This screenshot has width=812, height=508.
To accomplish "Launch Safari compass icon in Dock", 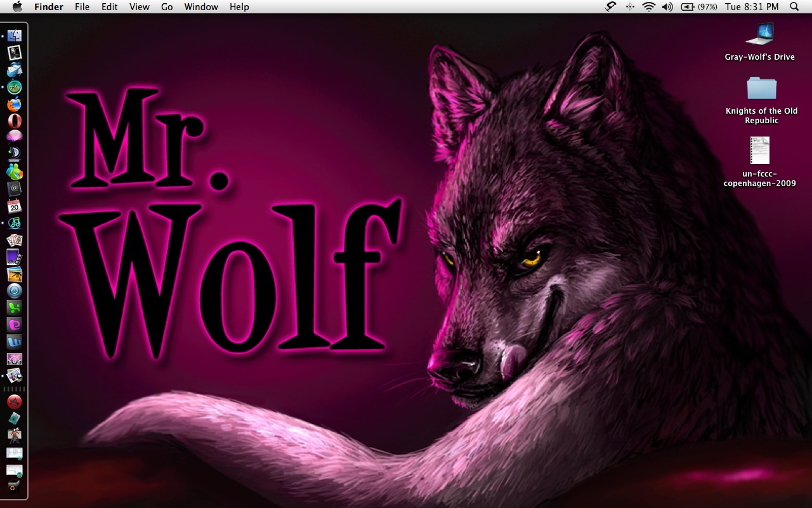I will [15, 87].
